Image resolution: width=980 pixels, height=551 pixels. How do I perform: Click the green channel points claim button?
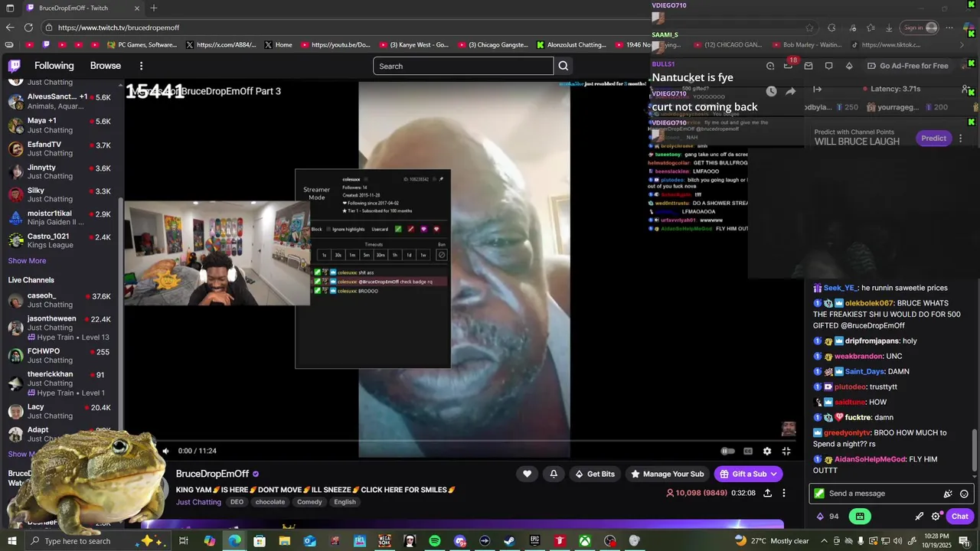point(860,517)
